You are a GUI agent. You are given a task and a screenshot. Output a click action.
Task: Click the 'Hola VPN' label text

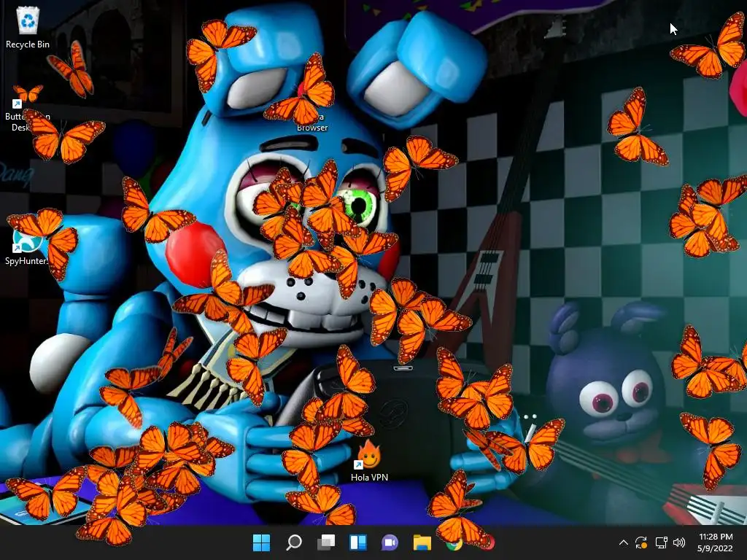pos(369,477)
